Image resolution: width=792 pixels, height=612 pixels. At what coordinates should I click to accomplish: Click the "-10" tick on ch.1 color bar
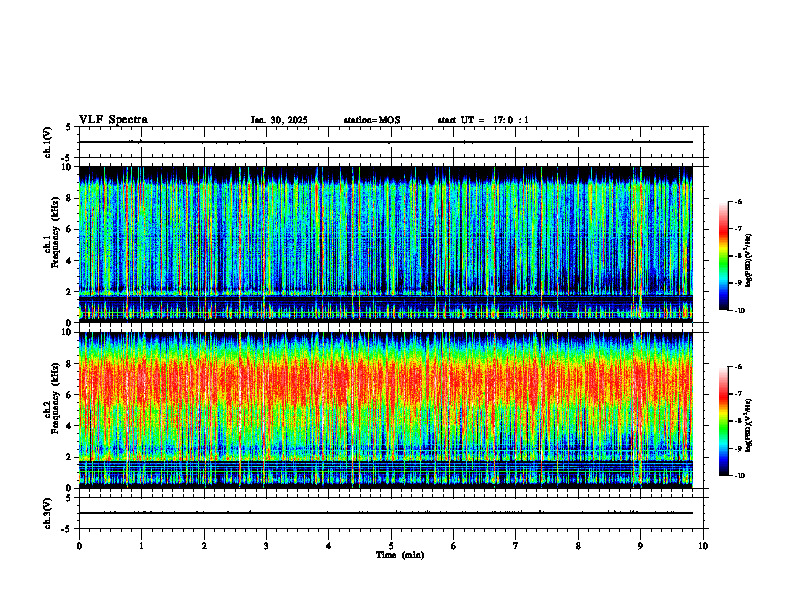tap(740, 311)
